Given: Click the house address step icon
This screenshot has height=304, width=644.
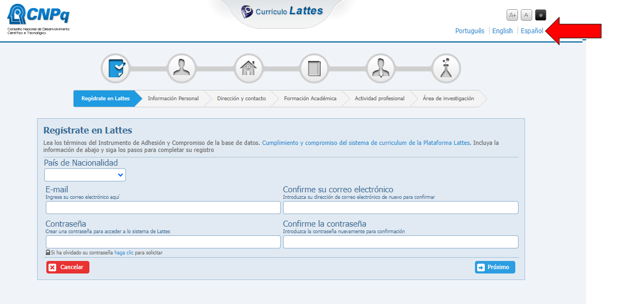Looking at the screenshot, I should click(x=248, y=69).
